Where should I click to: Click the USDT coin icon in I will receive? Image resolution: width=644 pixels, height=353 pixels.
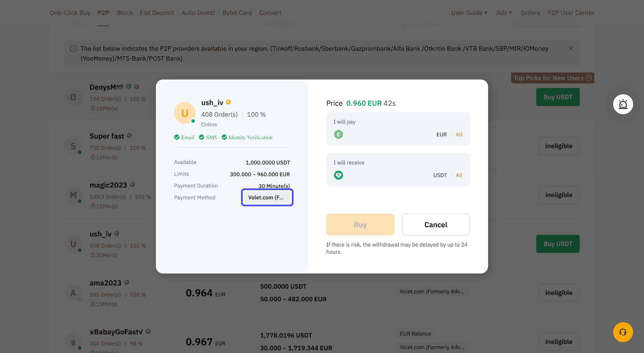pos(339,175)
